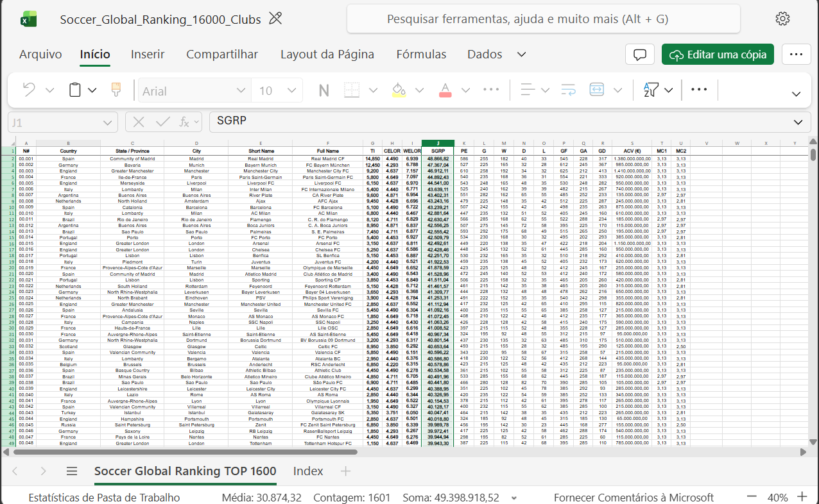Viewport: 819px width, 504px height.
Task: Switch to the Inserir tab
Action: coord(148,55)
